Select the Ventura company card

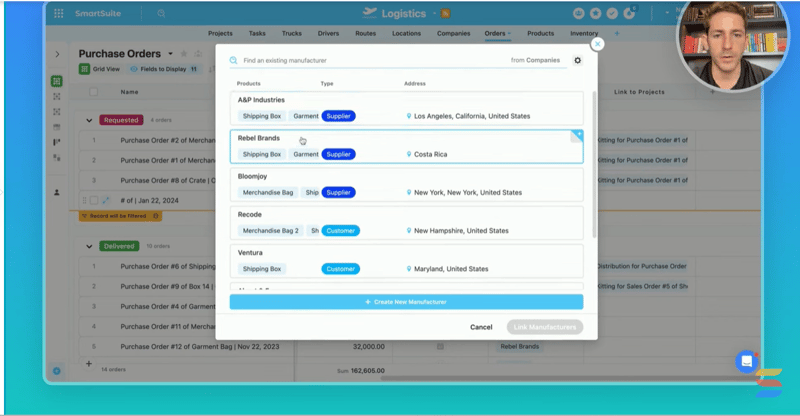coord(406,261)
